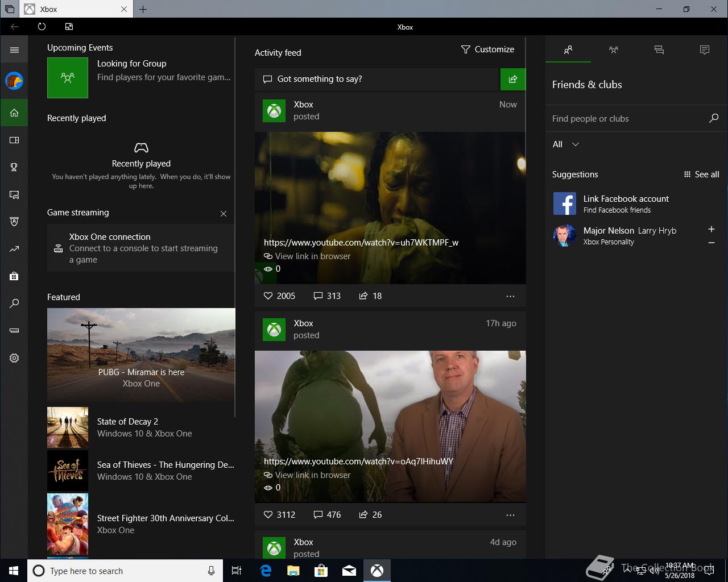Switch to Activity alerts tab icon

pos(705,50)
